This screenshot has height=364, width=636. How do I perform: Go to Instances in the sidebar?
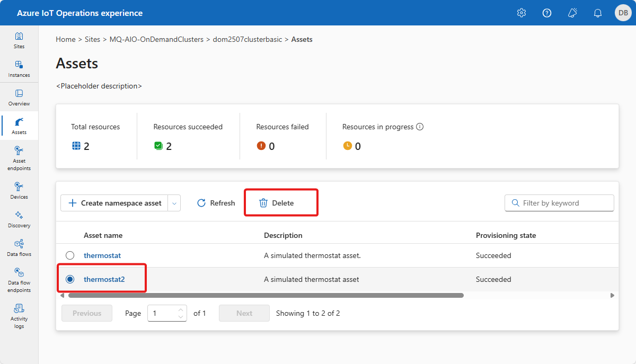click(19, 68)
